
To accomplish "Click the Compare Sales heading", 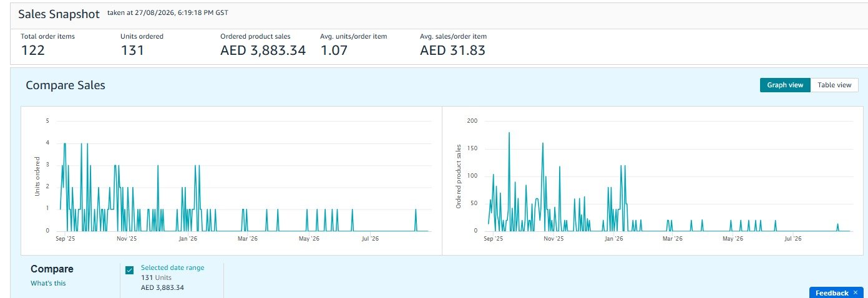I will pos(66,85).
